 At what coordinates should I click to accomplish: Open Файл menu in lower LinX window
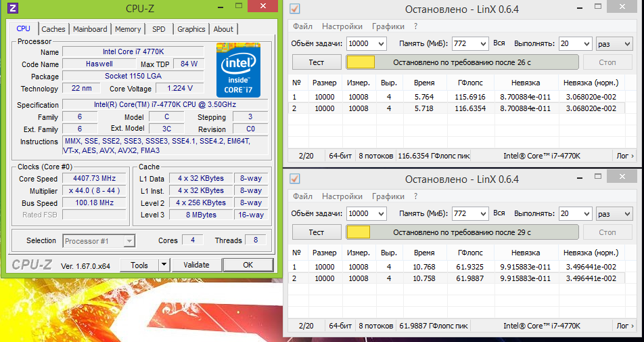pyautogui.click(x=302, y=196)
